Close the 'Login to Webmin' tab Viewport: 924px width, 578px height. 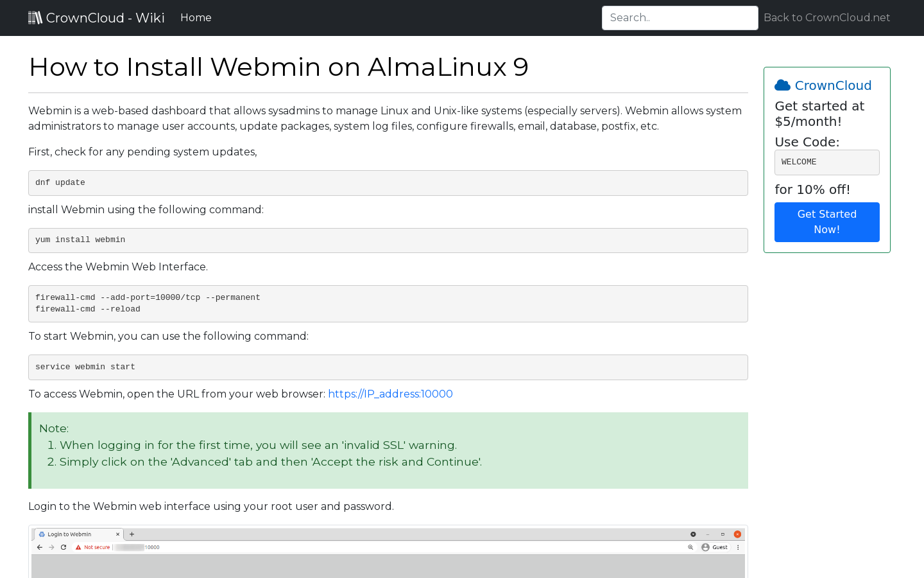[x=117, y=534]
